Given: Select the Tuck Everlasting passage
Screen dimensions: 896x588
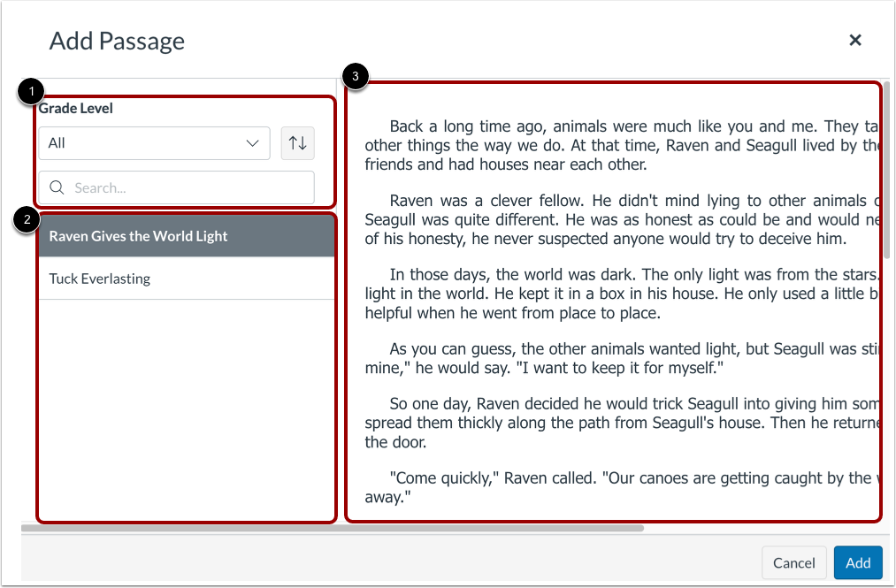Looking at the screenshot, I should (187, 279).
